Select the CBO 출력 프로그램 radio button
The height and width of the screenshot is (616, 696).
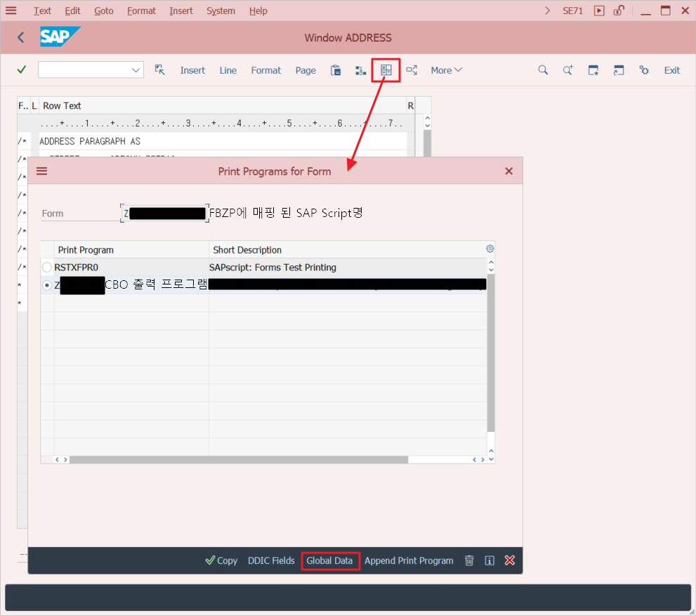[47, 285]
